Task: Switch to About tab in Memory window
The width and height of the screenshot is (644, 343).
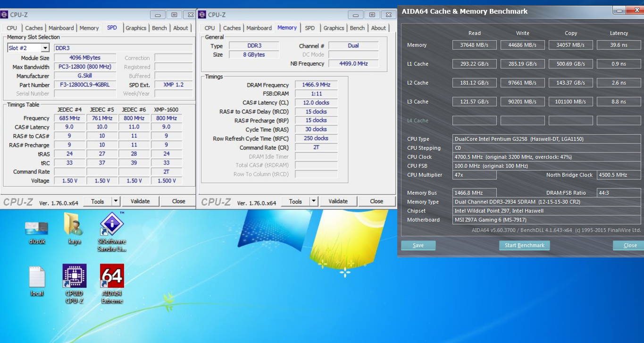Action: click(x=378, y=28)
